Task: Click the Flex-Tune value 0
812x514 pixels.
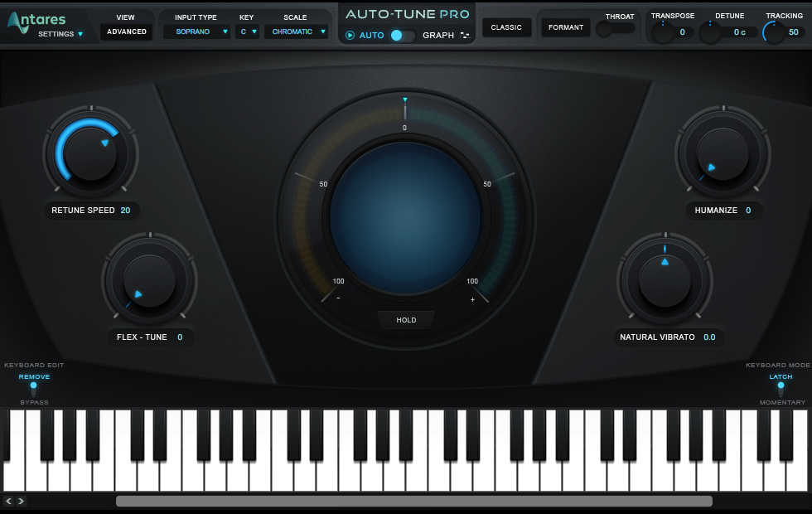Action: (x=180, y=337)
